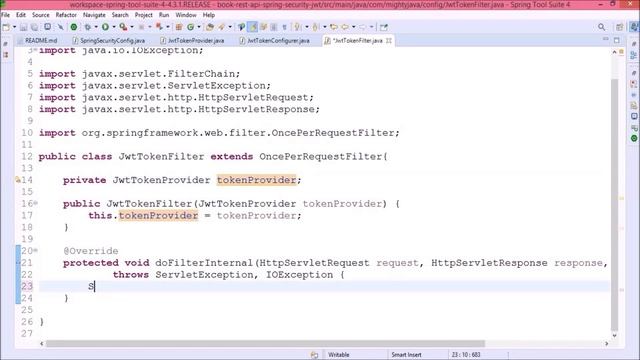Screen dimensions: 640x360
Task: Click the green Boot Dashboard toolbar icon
Action: point(74,27)
